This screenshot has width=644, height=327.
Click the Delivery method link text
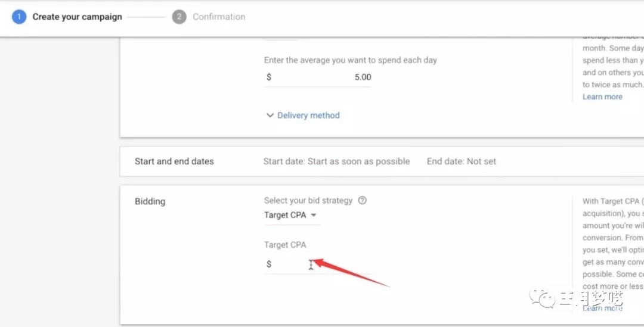[308, 116]
